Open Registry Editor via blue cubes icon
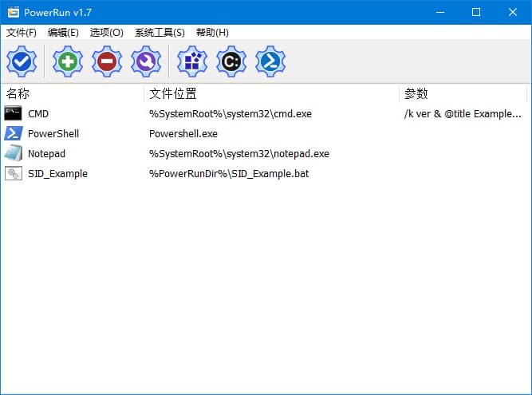Screen dimensions: 532x395 click(x=192, y=61)
